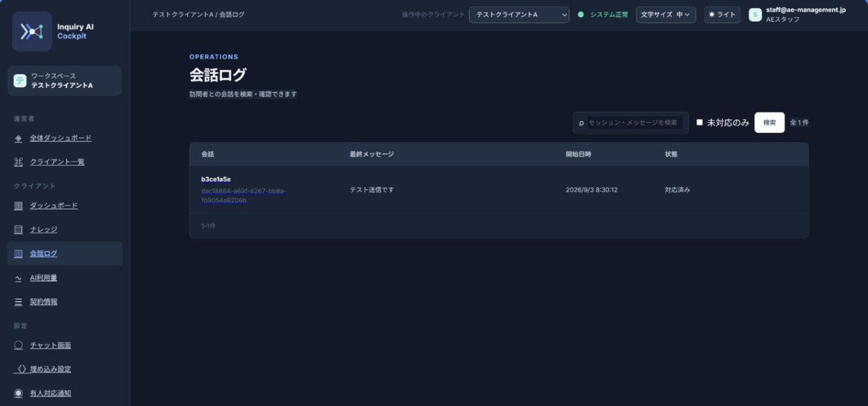Image resolution: width=868 pixels, height=406 pixels.
Task: Click the 検索 button
Action: pyautogui.click(x=770, y=122)
